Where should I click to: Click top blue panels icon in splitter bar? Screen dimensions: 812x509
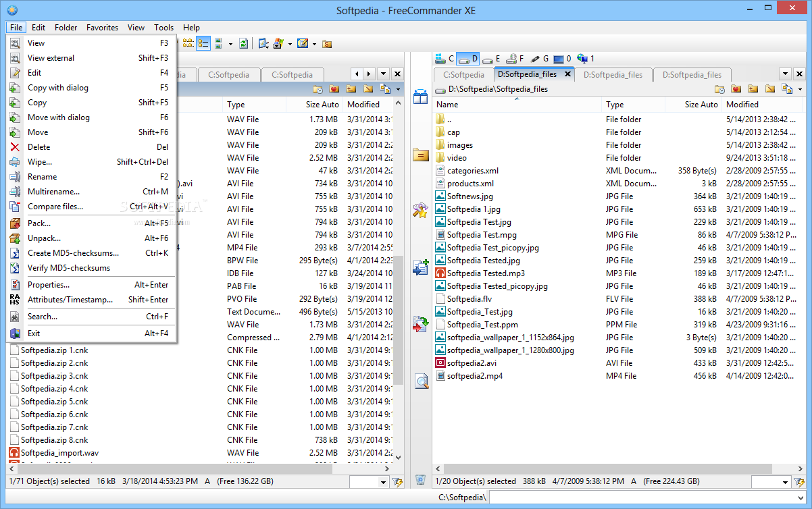(421, 97)
